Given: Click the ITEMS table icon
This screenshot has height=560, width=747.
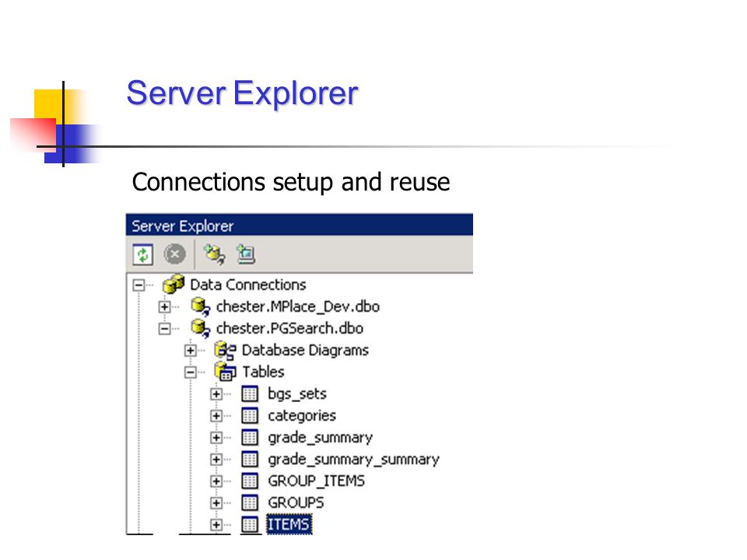Looking at the screenshot, I should point(250,525).
